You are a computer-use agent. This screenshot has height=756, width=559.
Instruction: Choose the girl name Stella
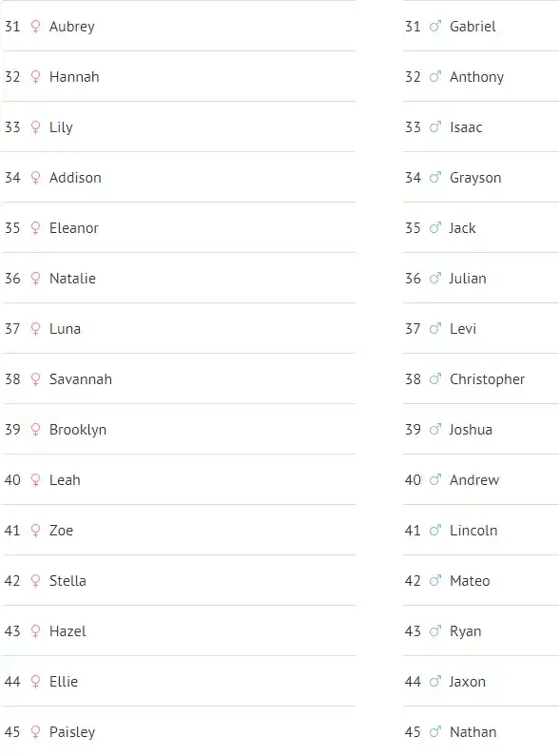[67, 580]
